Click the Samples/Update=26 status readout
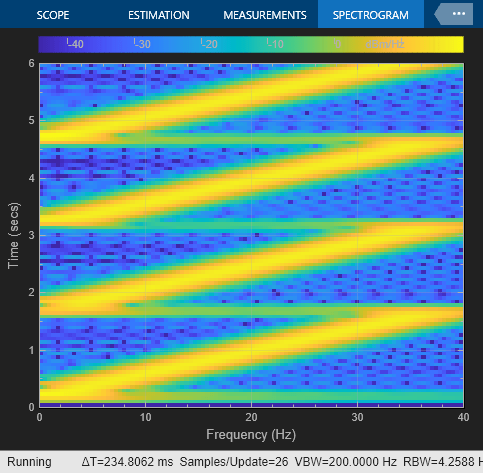 click(234, 462)
